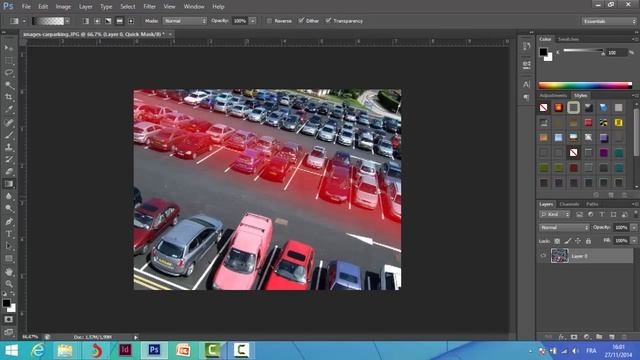The height and width of the screenshot is (360, 640).
Task: Open the Filter menu
Action: point(149,7)
